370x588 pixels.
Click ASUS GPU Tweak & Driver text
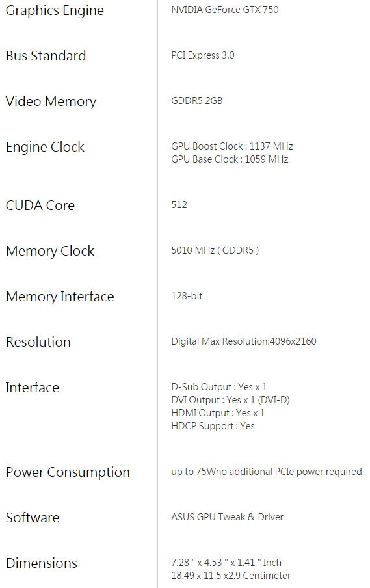[227, 516]
